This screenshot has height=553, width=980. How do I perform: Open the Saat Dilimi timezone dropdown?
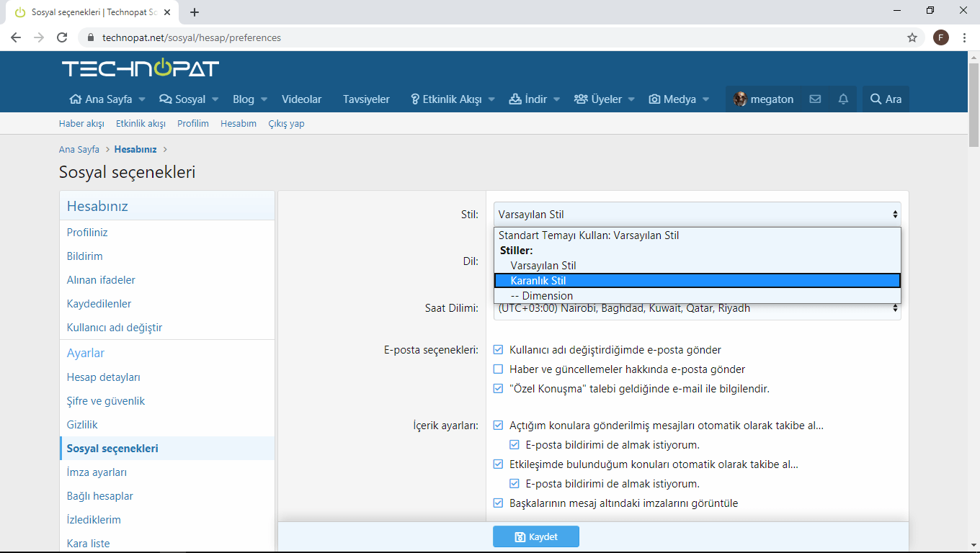pos(697,309)
